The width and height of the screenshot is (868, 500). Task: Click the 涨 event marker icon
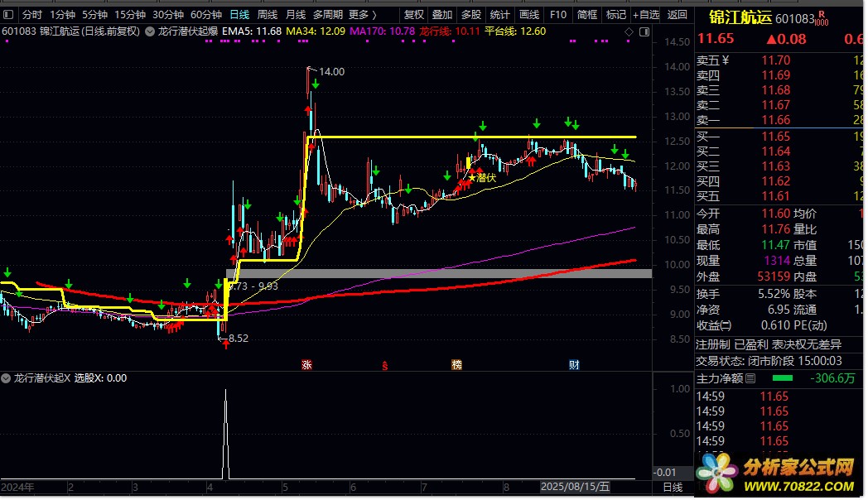click(x=306, y=364)
